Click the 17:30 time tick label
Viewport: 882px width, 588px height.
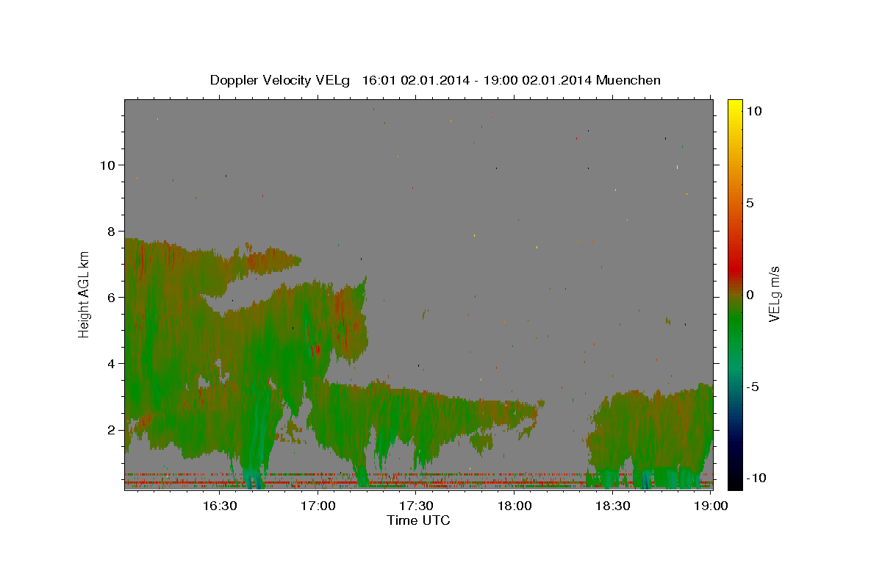click(416, 506)
